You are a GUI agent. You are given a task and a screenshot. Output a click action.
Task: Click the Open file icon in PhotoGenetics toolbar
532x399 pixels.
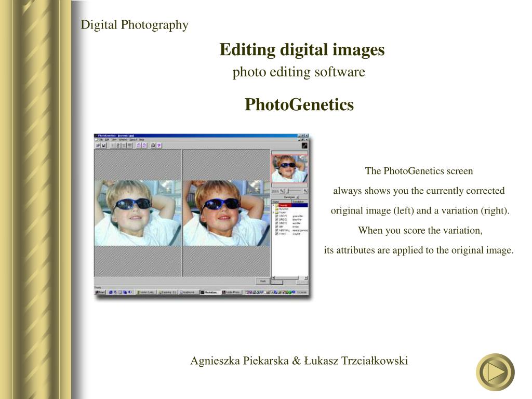pos(98,145)
